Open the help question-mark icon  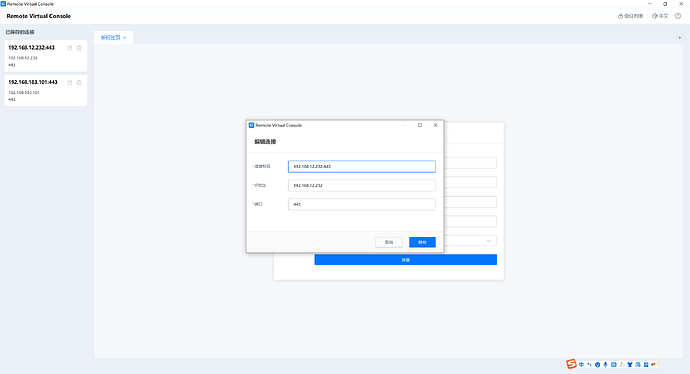678,16
